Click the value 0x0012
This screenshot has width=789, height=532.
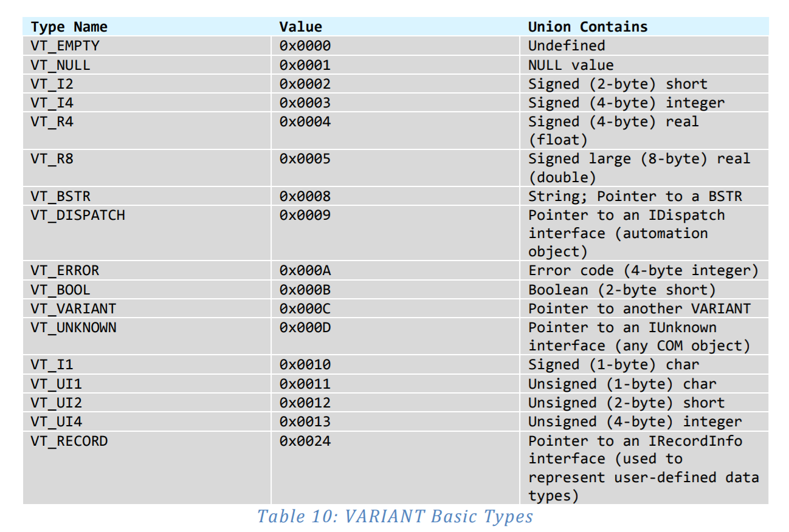305,403
